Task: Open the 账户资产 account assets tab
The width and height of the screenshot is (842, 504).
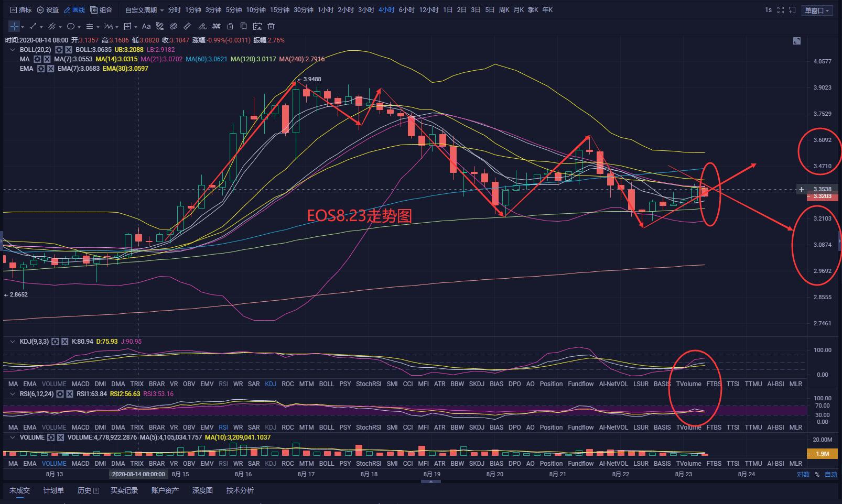Action: (x=165, y=490)
